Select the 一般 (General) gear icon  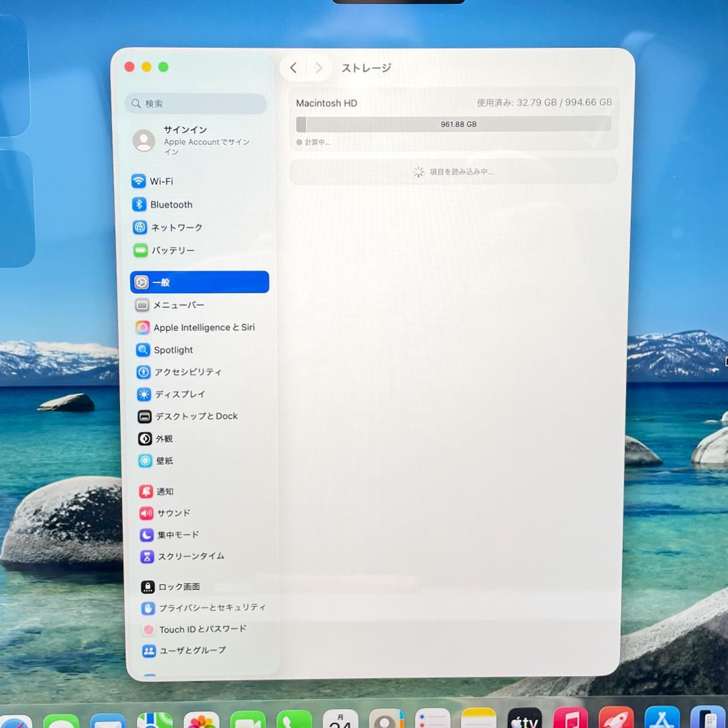click(x=142, y=282)
